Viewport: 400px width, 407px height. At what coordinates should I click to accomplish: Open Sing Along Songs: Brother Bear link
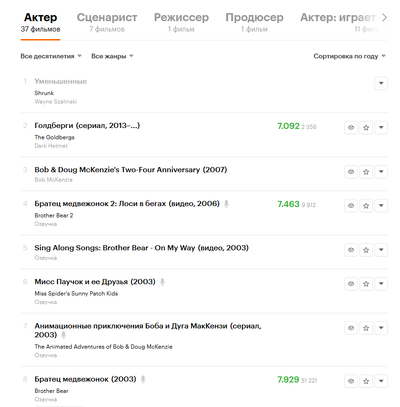tap(142, 248)
